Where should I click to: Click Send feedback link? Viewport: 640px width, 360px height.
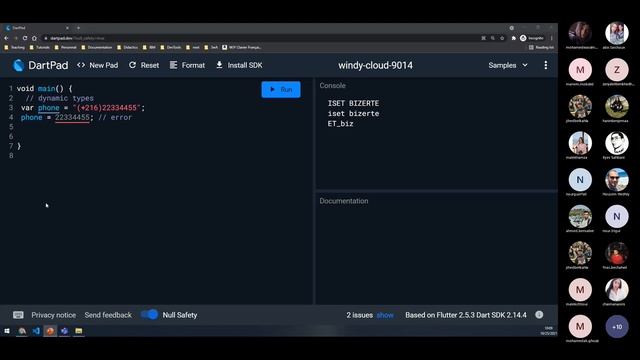click(108, 315)
